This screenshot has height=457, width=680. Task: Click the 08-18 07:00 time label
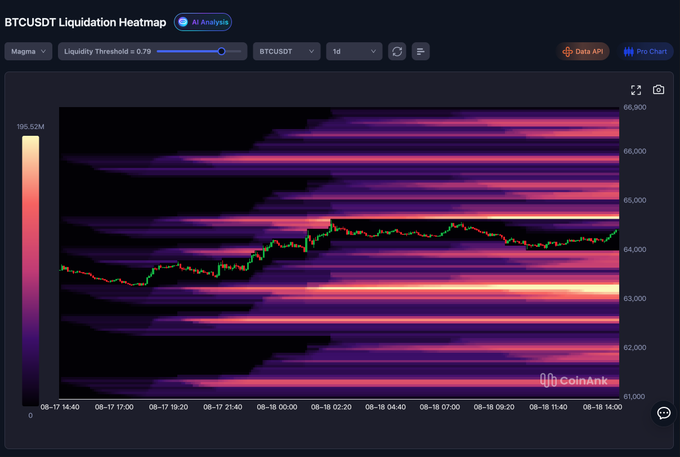click(x=439, y=407)
